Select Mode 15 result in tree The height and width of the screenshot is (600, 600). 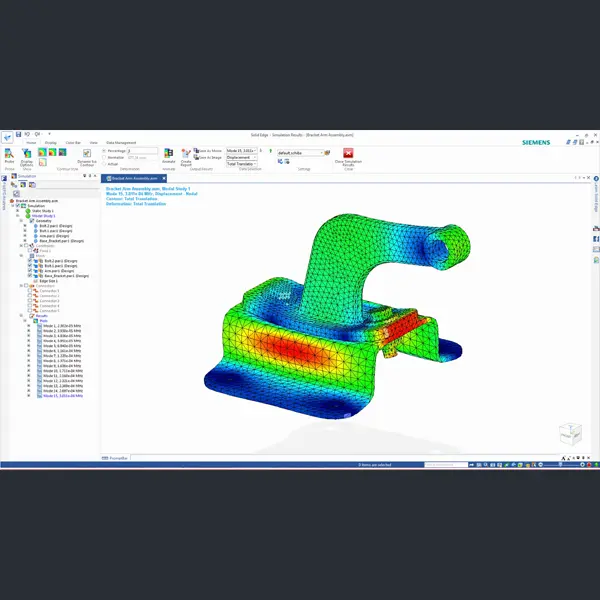point(63,396)
